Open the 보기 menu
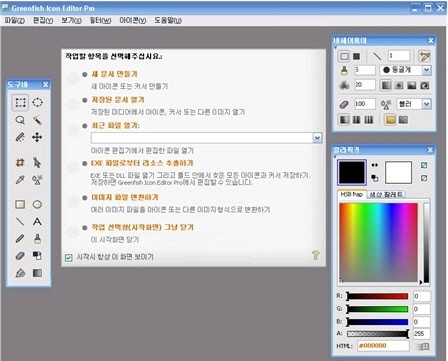This screenshot has height=361, width=448. click(x=71, y=21)
